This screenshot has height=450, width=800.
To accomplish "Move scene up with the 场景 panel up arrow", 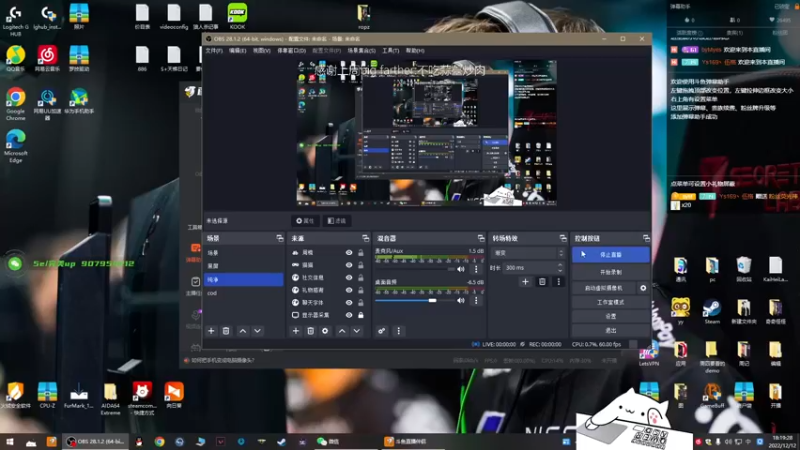I will coord(243,331).
